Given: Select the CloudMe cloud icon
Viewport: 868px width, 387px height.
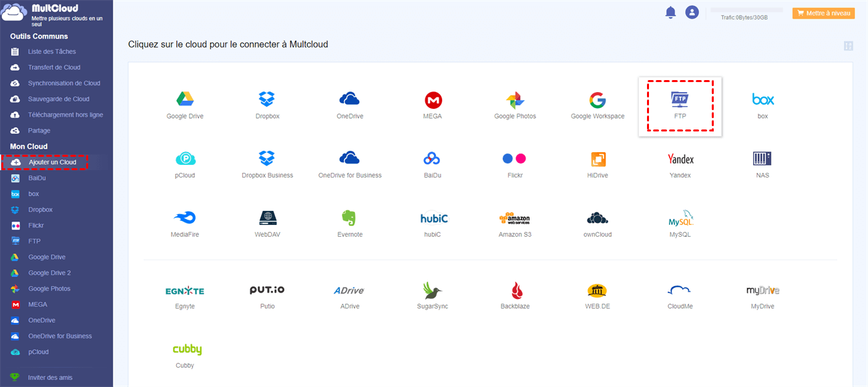Looking at the screenshot, I should [x=679, y=290].
